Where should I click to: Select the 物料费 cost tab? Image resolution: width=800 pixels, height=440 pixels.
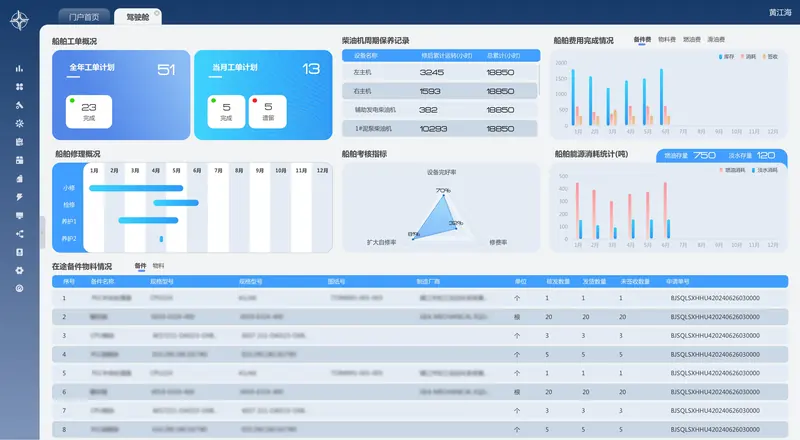pos(667,39)
